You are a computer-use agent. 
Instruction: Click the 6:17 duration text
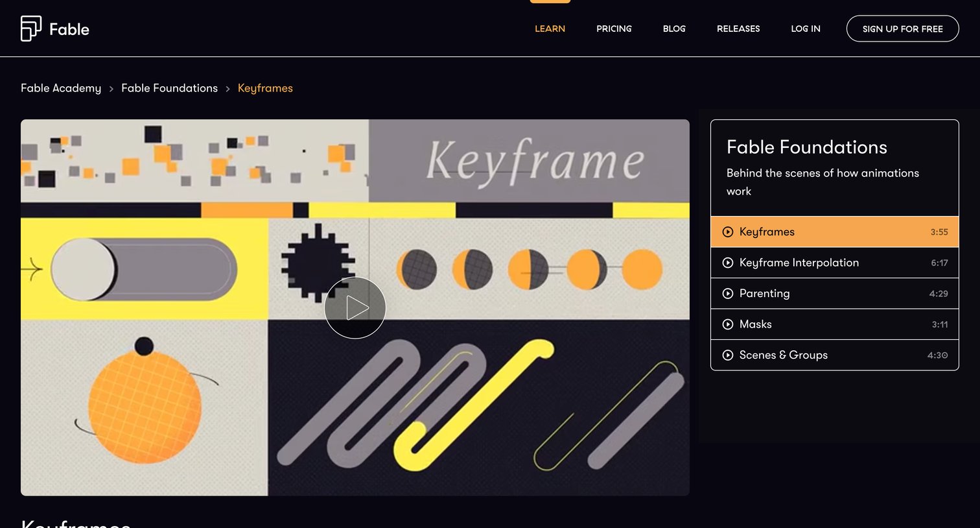pos(939,263)
